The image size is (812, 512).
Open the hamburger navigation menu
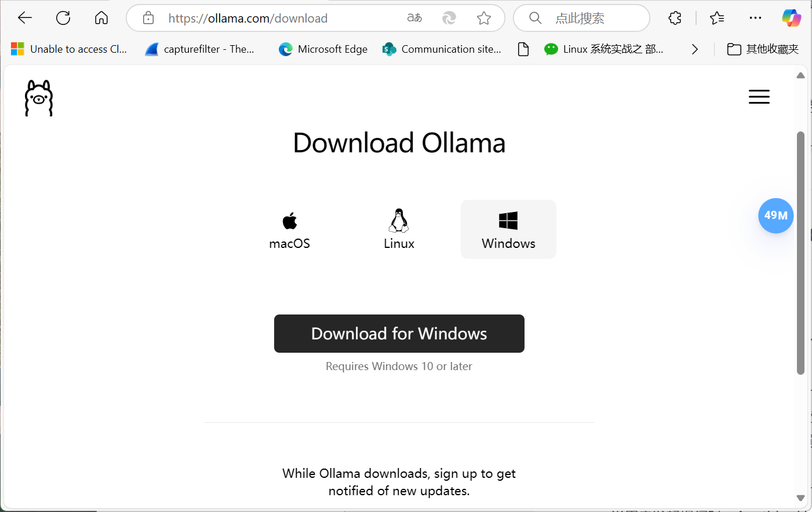[759, 97]
